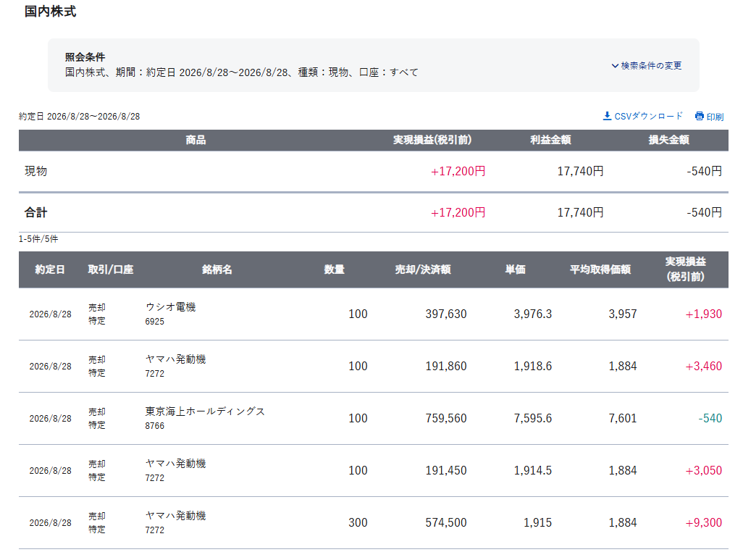Click the 実現損益(税引前) summary column header
Image resolution: width=743 pixels, height=560 pixels.
pos(432,140)
